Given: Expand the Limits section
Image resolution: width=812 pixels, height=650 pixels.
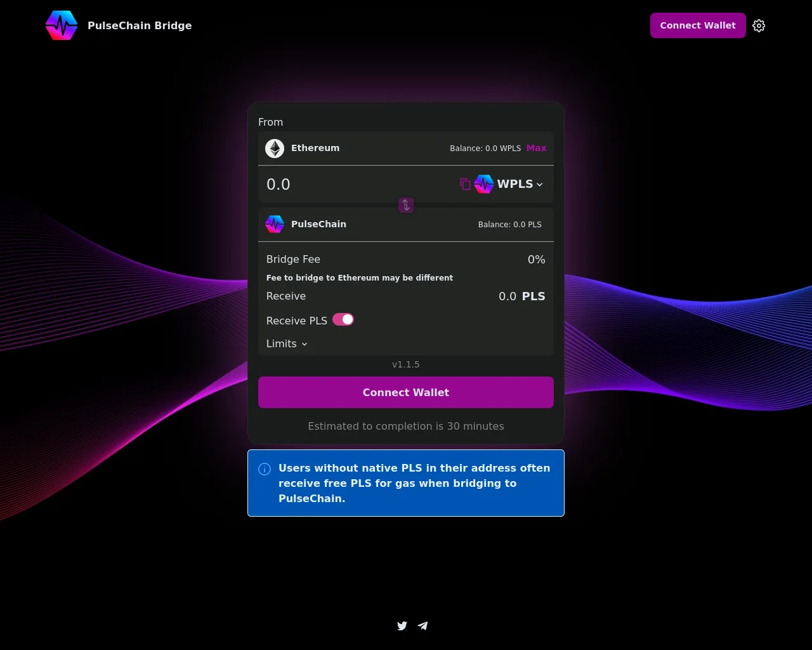Looking at the screenshot, I should 287,343.
